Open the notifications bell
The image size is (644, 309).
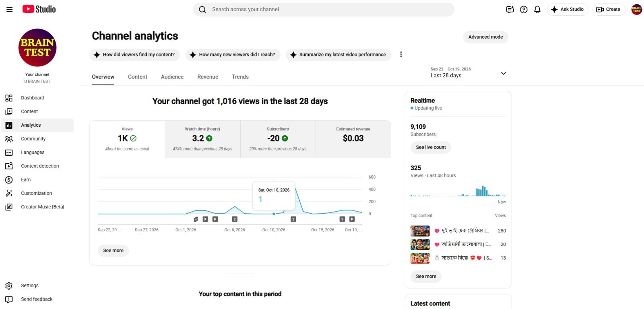tap(537, 9)
